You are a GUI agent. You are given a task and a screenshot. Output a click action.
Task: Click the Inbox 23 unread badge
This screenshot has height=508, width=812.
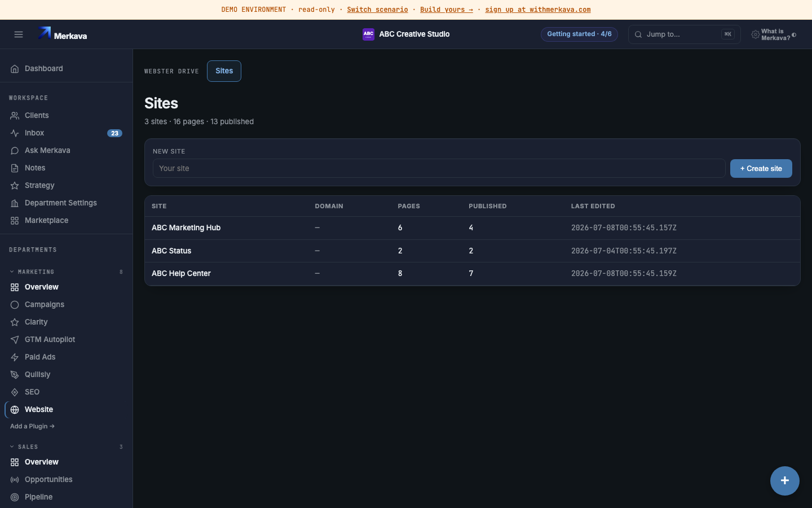114,133
